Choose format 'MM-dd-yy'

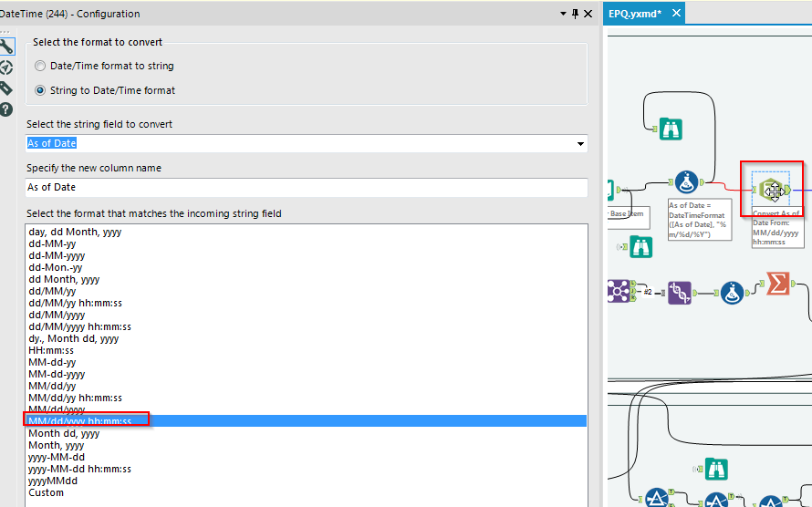click(52, 363)
